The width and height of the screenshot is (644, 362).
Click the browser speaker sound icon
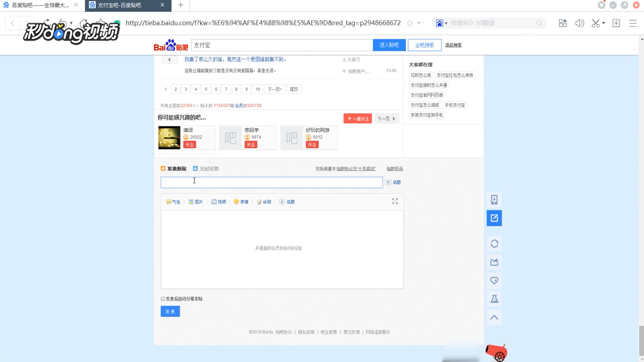point(580,23)
